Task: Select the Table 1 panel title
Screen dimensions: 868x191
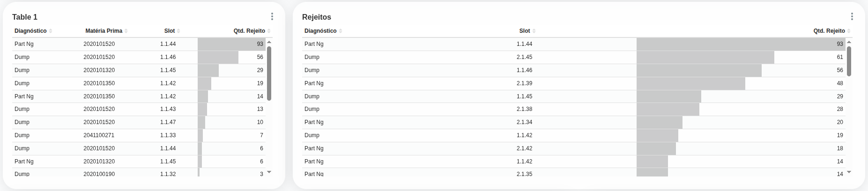Action: pos(25,17)
